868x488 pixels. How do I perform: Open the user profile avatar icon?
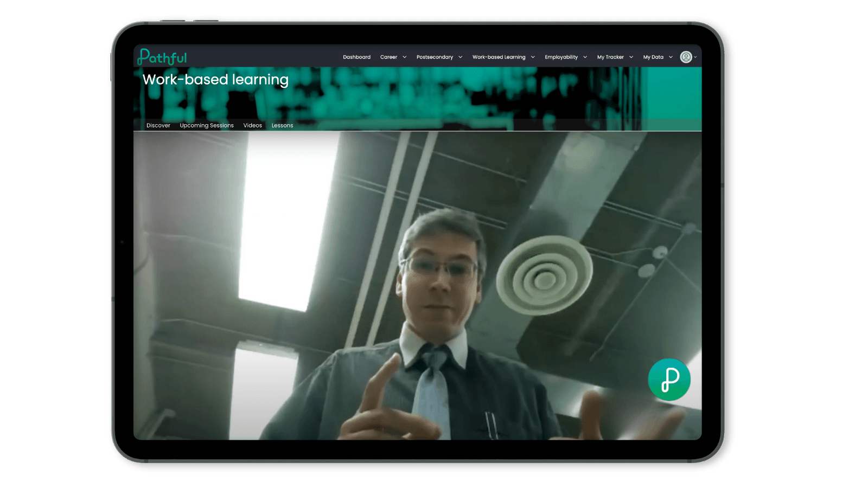click(x=686, y=57)
